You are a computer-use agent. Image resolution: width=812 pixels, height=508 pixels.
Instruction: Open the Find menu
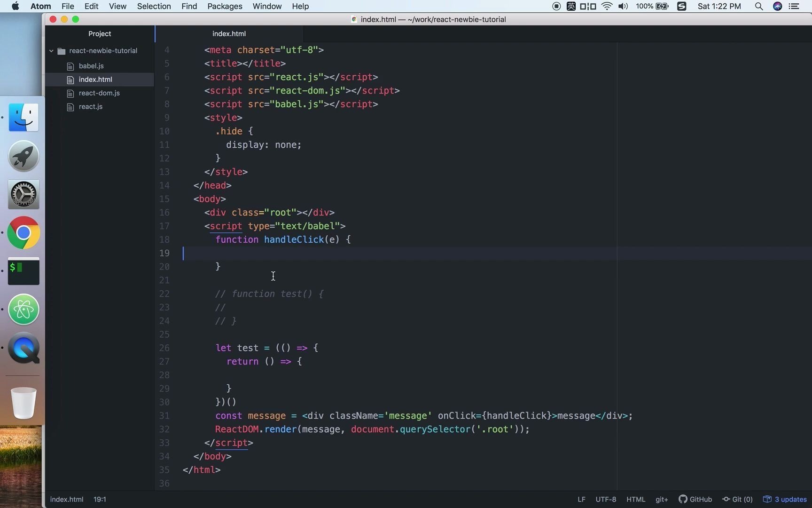pyautogui.click(x=189, y=6)
